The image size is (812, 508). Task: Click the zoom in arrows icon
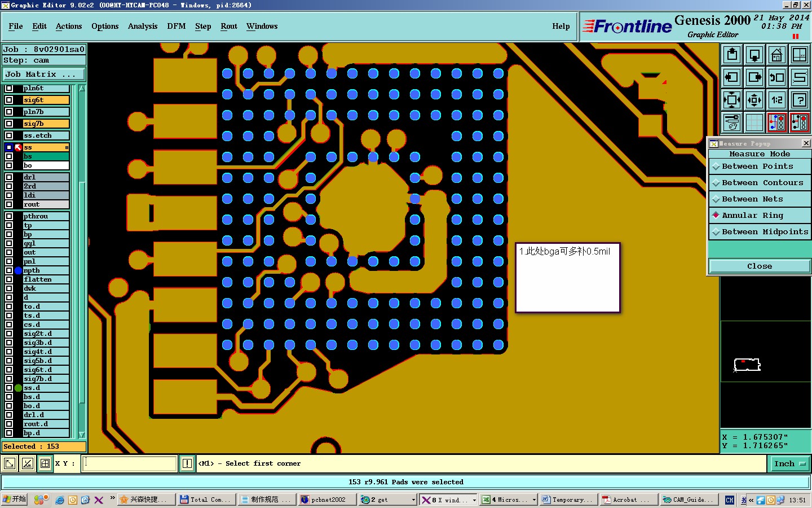coord(732,100)
